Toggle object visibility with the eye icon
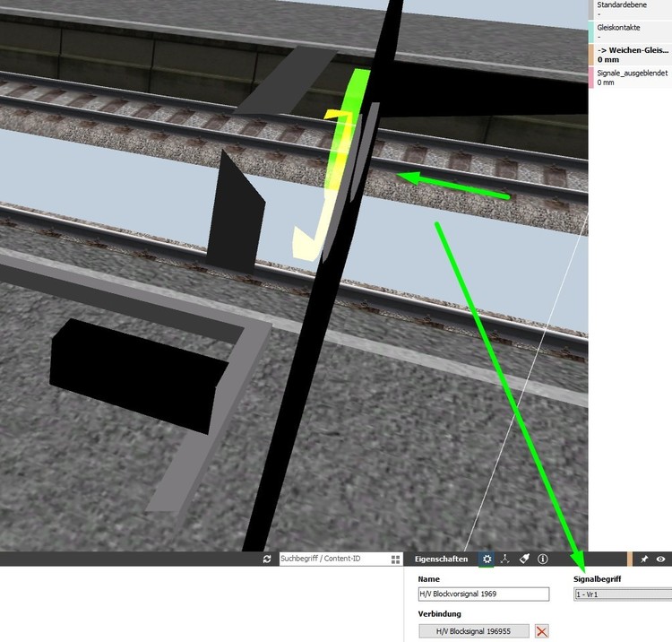 (661, 559)
